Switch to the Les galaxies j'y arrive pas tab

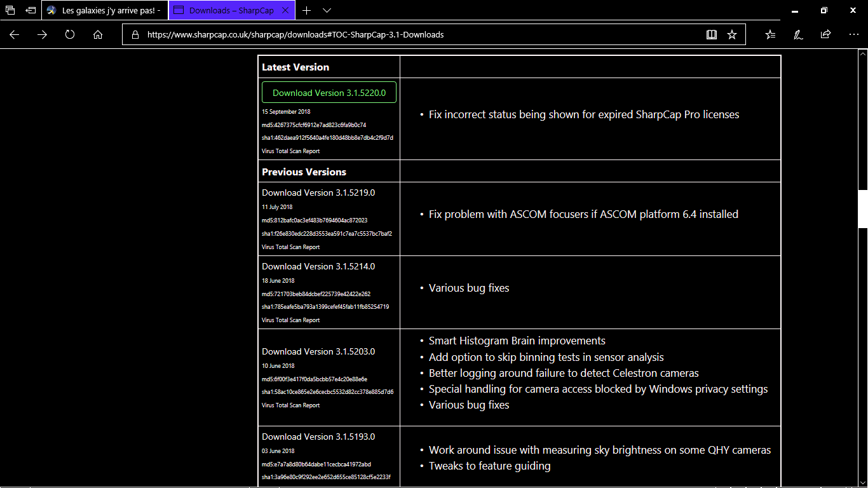105,10
